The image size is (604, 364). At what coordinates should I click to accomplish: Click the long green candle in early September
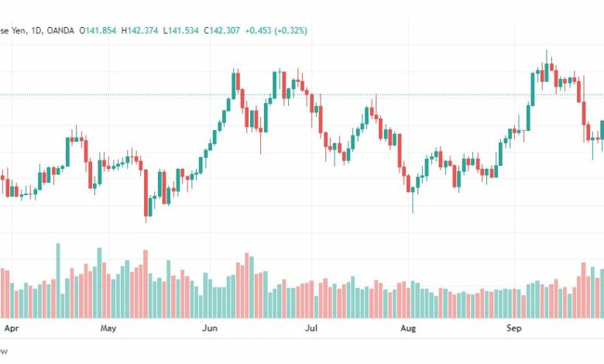533,89
